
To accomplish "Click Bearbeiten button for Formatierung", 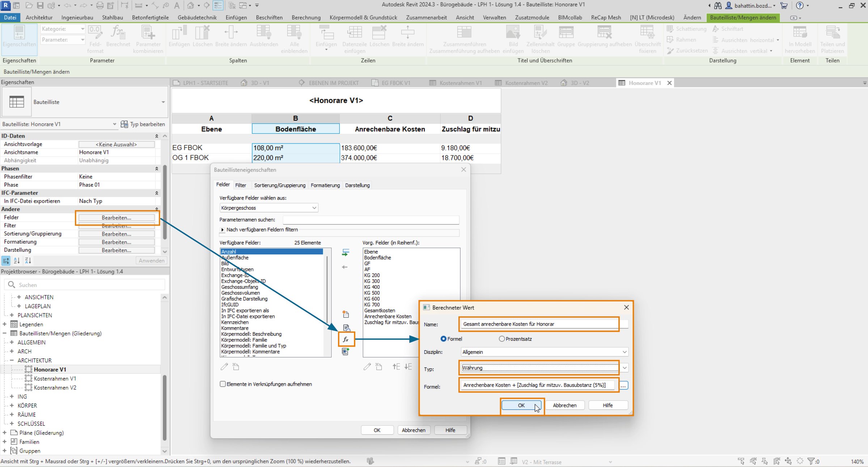I will click(117, 242).
